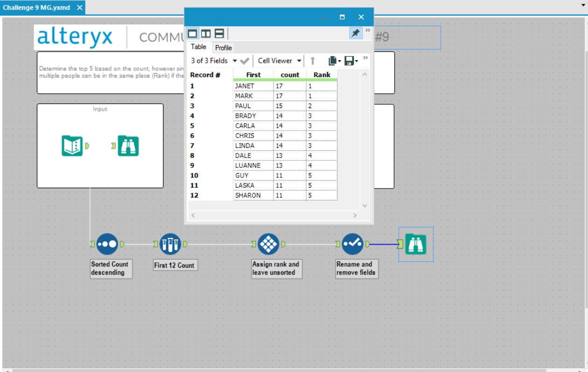Select the Browse tool inside the Input container
The height and width of the screenshot is (372, 588).
tap(128, 146)
